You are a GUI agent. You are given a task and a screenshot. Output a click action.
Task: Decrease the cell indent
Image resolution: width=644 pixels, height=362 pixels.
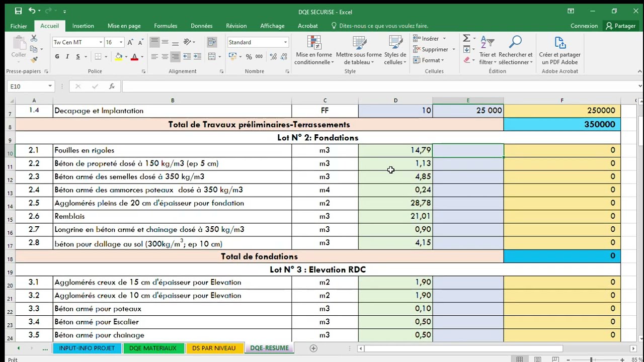(x=187, y=57)
